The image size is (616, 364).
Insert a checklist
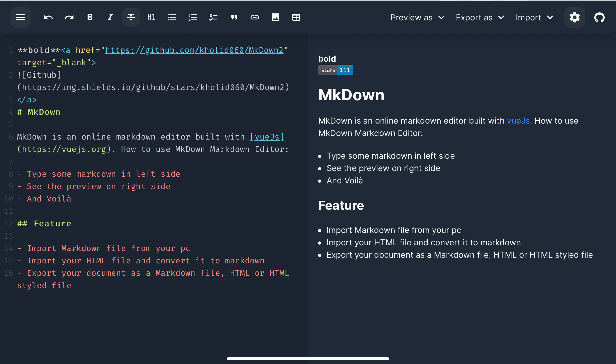213,17
